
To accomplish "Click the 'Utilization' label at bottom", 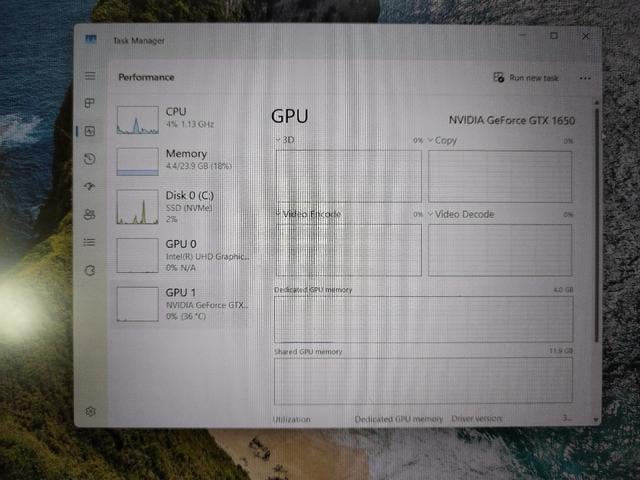I will [291, 419].
